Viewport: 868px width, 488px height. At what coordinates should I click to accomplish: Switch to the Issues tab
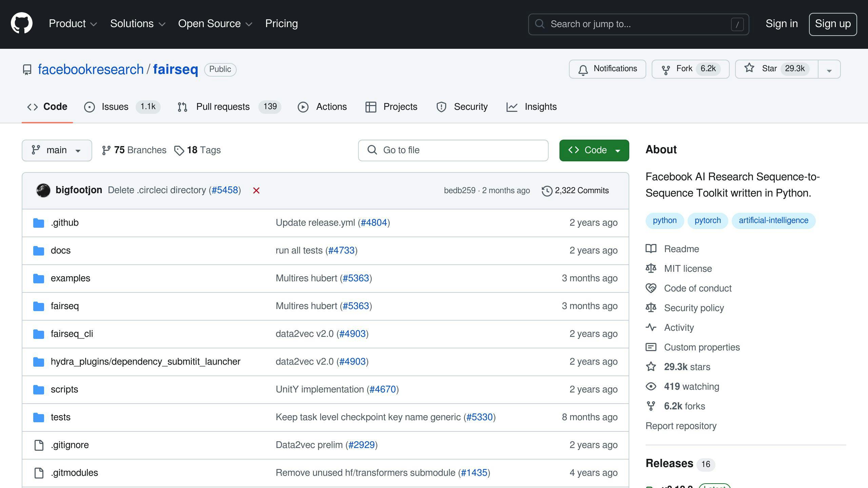click(122, 107)
